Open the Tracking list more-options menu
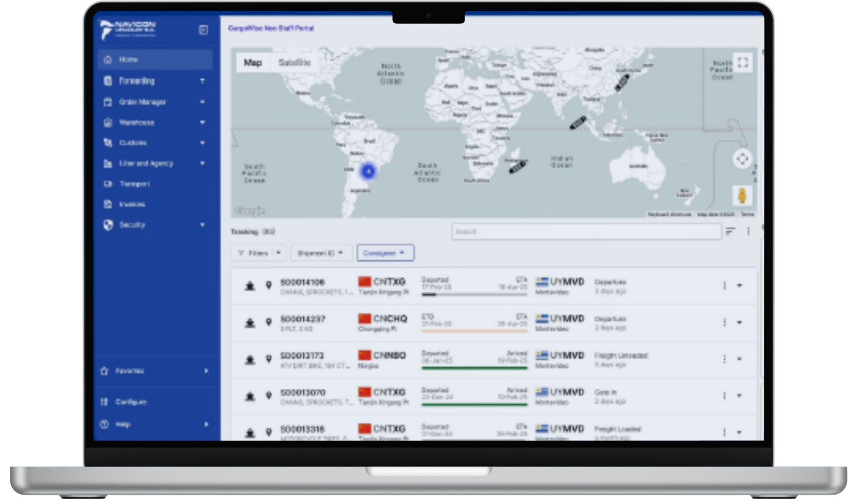 tap(748, 231)
